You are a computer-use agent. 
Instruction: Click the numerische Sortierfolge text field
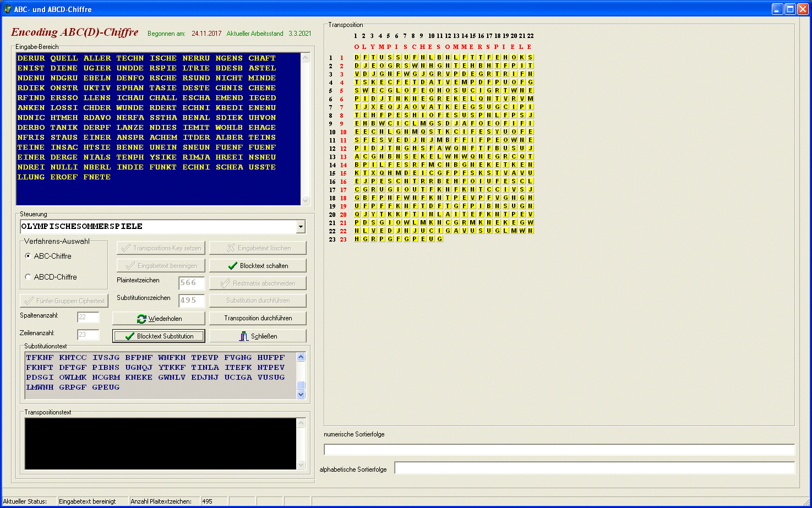559,450
